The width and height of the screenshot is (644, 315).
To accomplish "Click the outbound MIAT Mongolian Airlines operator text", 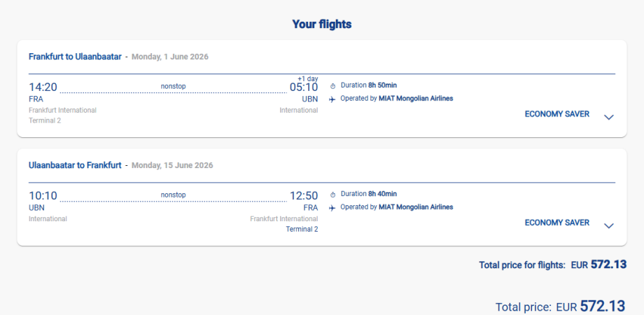I will (416, 99).
